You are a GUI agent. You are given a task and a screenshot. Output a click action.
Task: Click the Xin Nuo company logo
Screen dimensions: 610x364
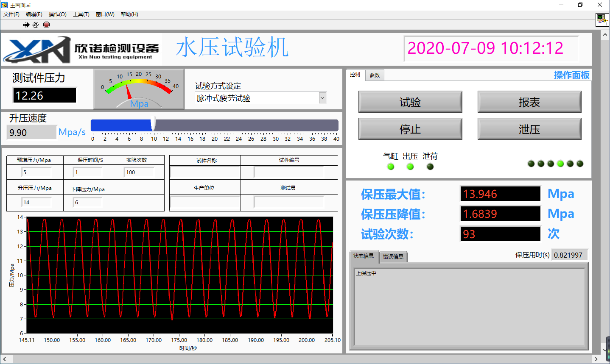point(82,50)
